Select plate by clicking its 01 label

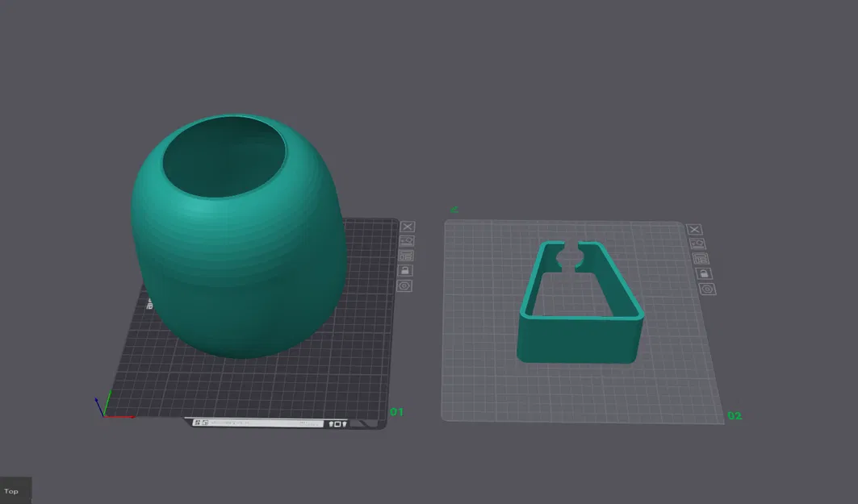396,412
